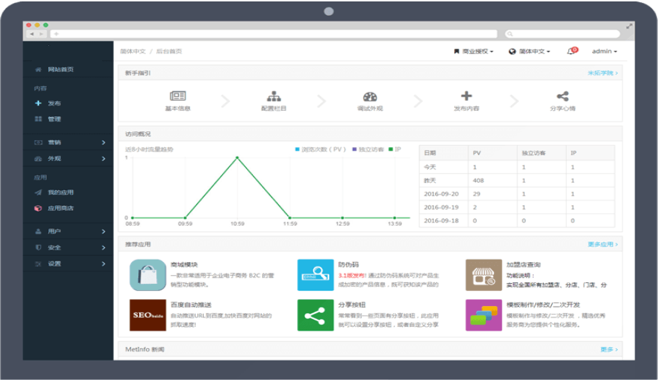
Task: Click the browser search field
Action: click(562, 34)
